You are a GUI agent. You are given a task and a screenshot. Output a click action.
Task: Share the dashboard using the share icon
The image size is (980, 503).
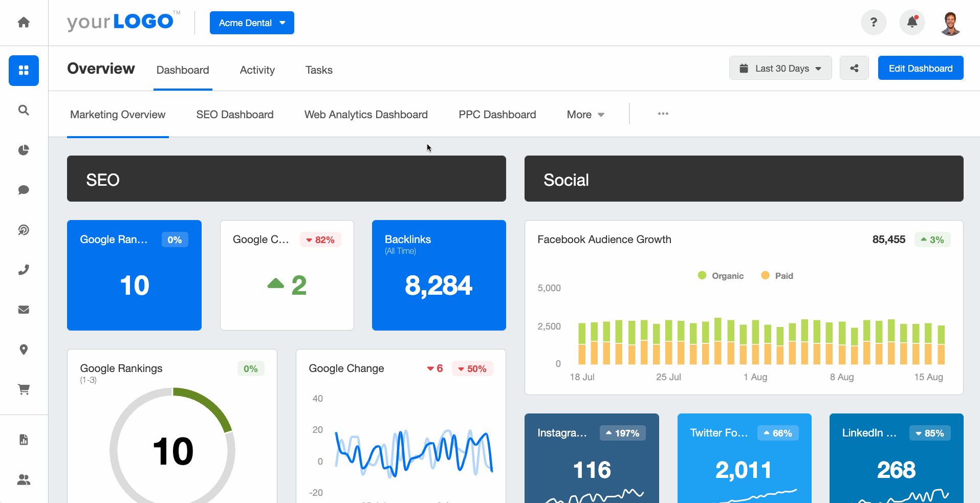tap(854, 68)
